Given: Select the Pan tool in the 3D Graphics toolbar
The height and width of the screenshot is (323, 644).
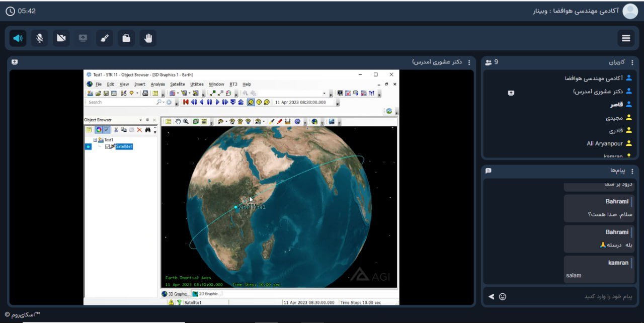Looking at the screenshot, I should click(x=178, y=121).
